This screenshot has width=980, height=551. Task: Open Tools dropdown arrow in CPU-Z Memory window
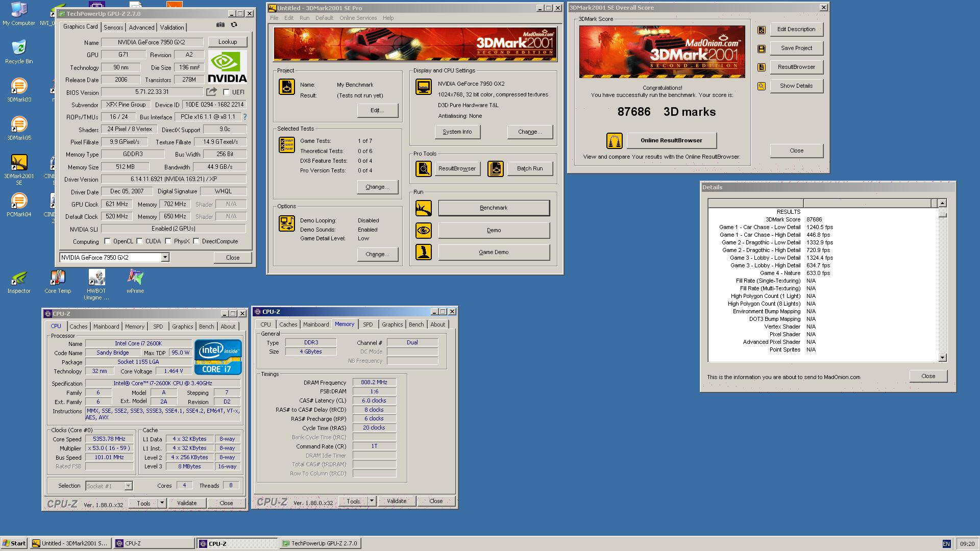372,501
